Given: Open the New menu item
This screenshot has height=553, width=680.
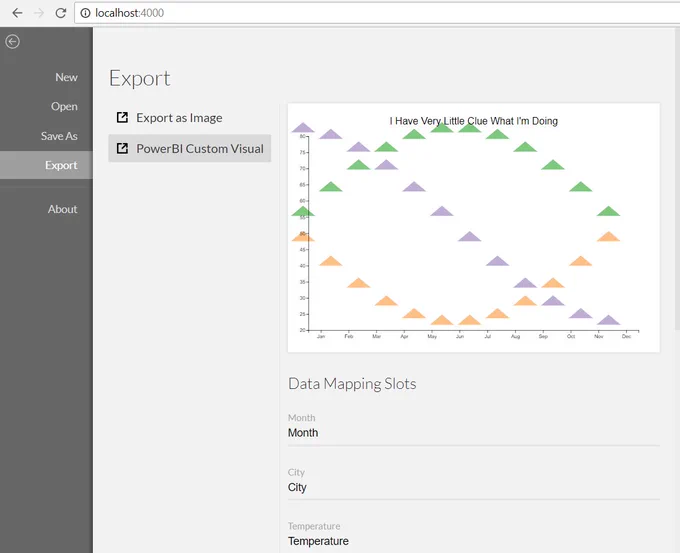Looking at the screenshot, I should (x=66, y=77).
